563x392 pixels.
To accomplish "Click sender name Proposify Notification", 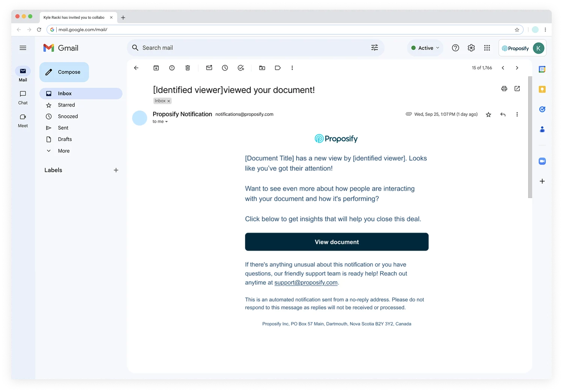I will tap(182, 114).
